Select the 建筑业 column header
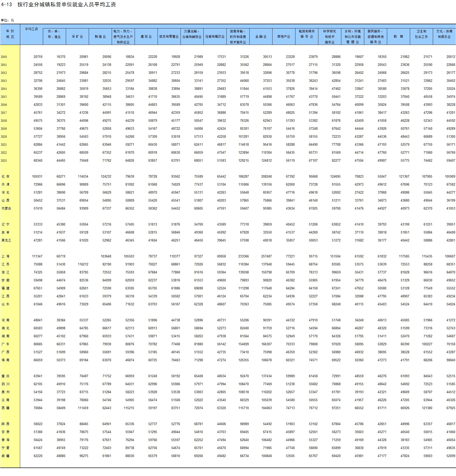Screen dimensions: 456x476 (146, 37)
